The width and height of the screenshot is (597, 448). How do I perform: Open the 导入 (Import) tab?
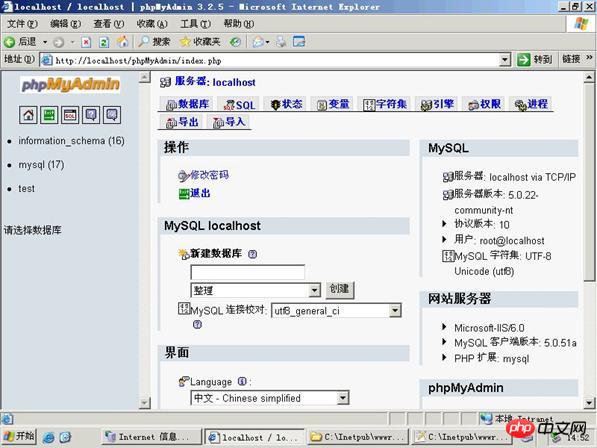(229, 122)
